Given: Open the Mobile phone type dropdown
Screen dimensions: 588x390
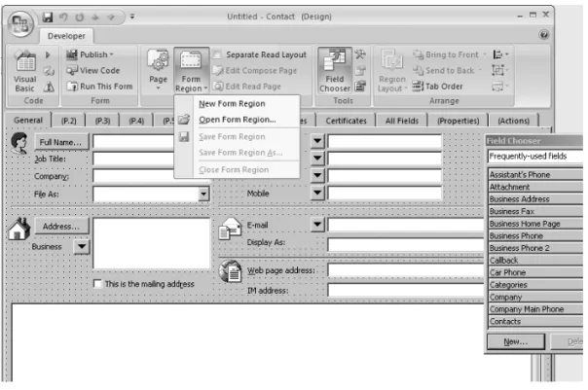Looking at the screenshot, I should tap(317, 193).
